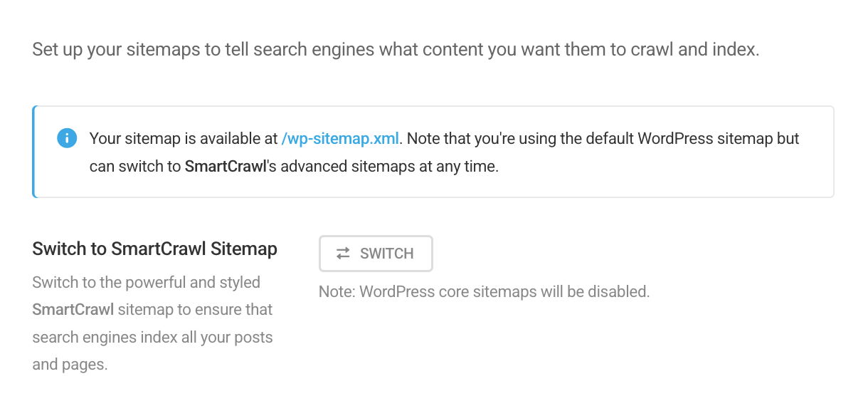Click the SWITCH button label text
Screen dimensions: 868x411
(386, 253)
